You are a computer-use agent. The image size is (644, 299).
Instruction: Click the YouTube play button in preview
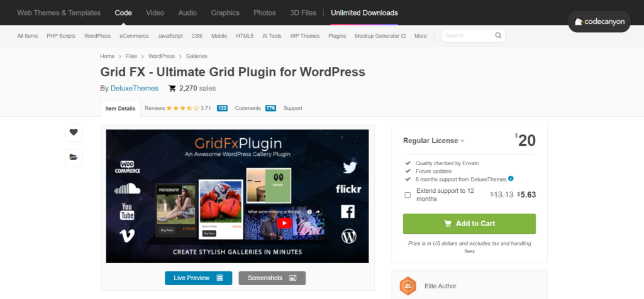(284, 223)
